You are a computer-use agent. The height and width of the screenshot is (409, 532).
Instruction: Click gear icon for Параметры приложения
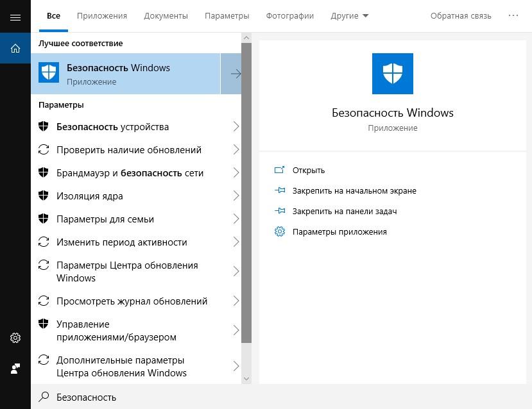tap(280, 231)
